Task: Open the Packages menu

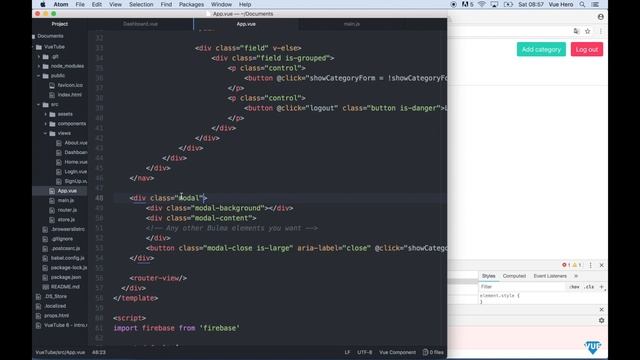Action: [191, 4]
